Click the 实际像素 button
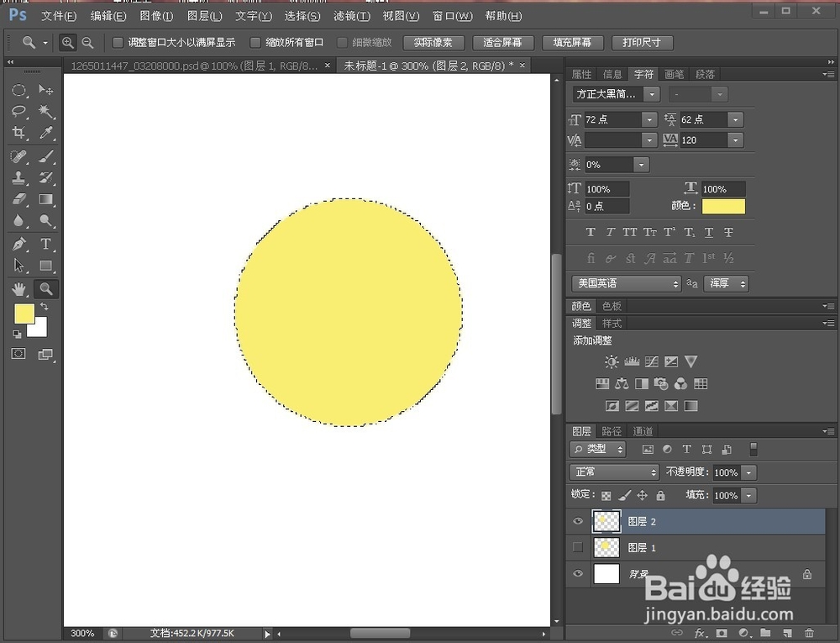840x643 pixels. 433,42
